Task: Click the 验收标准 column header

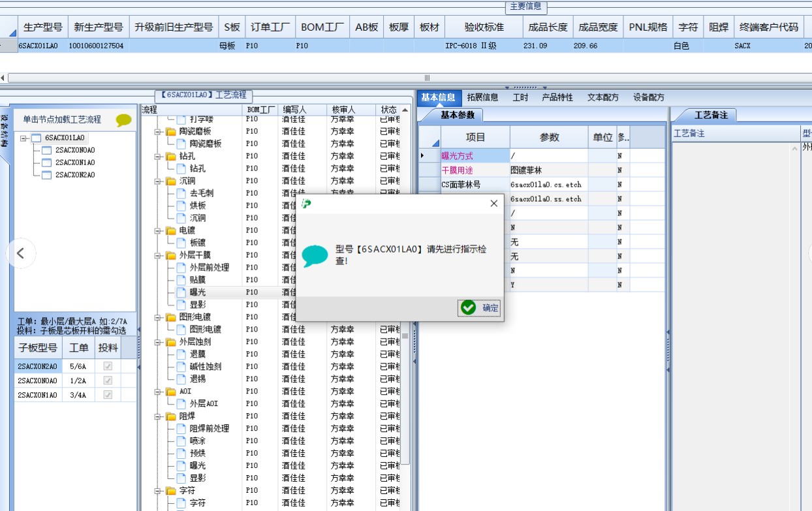Action: coord(484,27)
